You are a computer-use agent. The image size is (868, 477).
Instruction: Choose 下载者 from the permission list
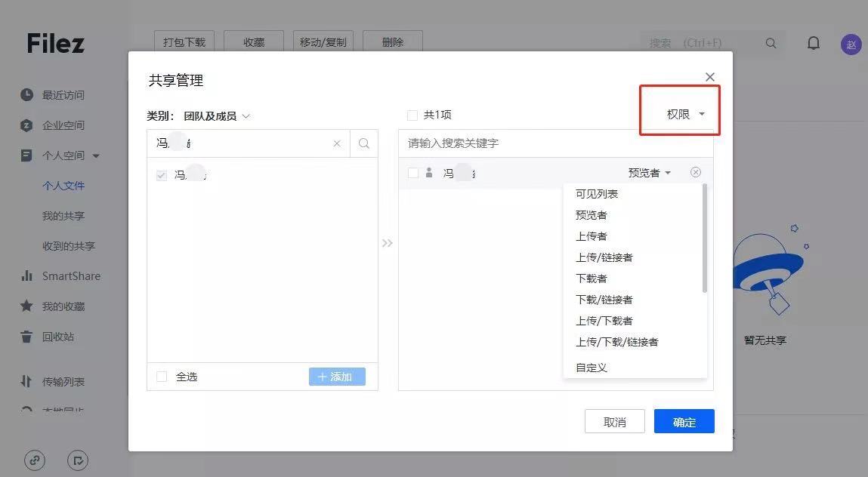click(x=592, y=279)
